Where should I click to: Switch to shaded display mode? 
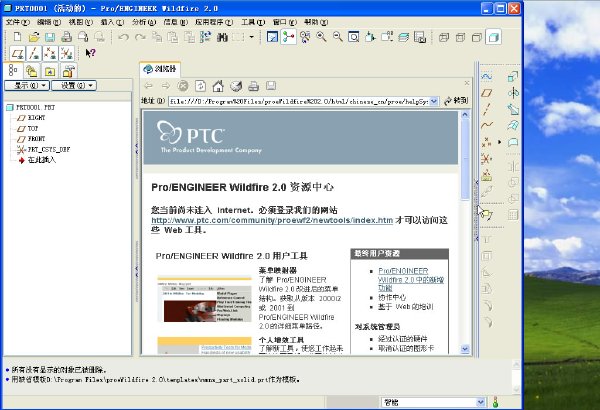(493, 37)
